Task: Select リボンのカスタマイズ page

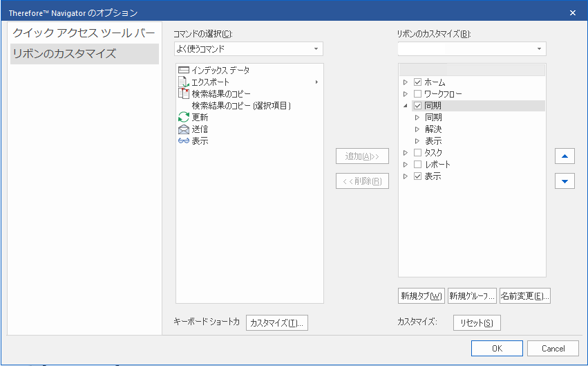Action: (x=84, y=54)
